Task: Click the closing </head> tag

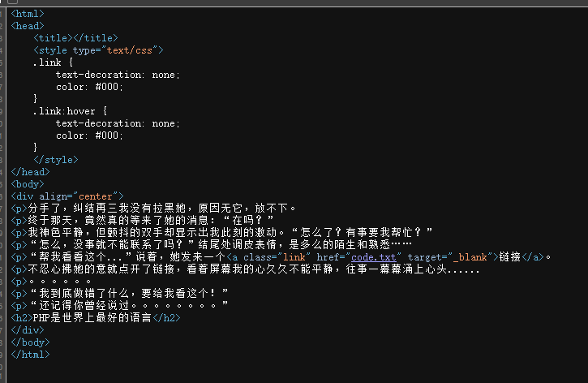Action: pyautogui.click(x=30, y=172)
